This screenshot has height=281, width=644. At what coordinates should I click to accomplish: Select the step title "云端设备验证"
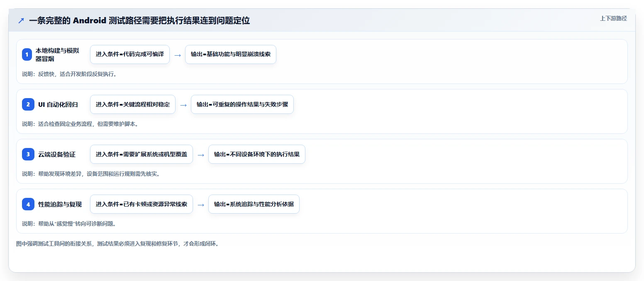pos(57,154)
